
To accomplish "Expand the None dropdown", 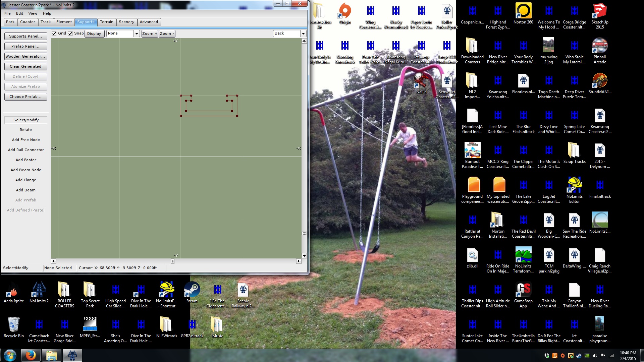I will [137, 34].
